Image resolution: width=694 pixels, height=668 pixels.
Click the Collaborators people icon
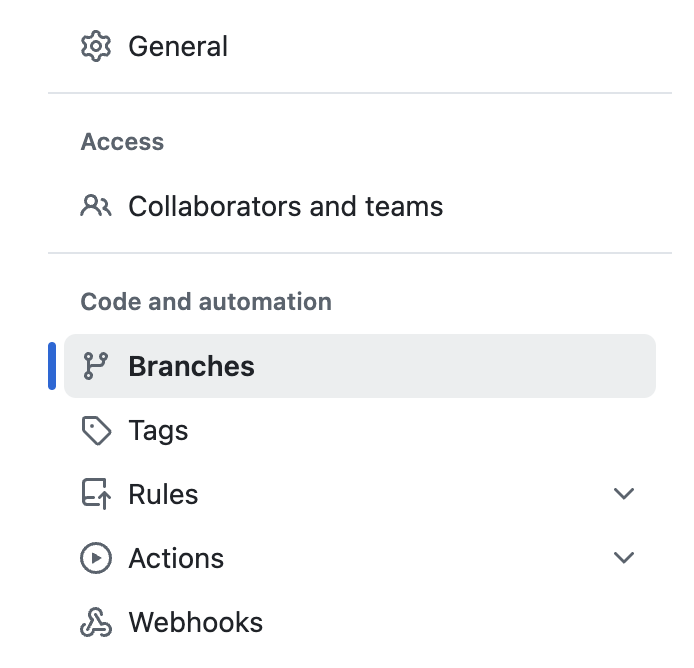pos(96,206)
